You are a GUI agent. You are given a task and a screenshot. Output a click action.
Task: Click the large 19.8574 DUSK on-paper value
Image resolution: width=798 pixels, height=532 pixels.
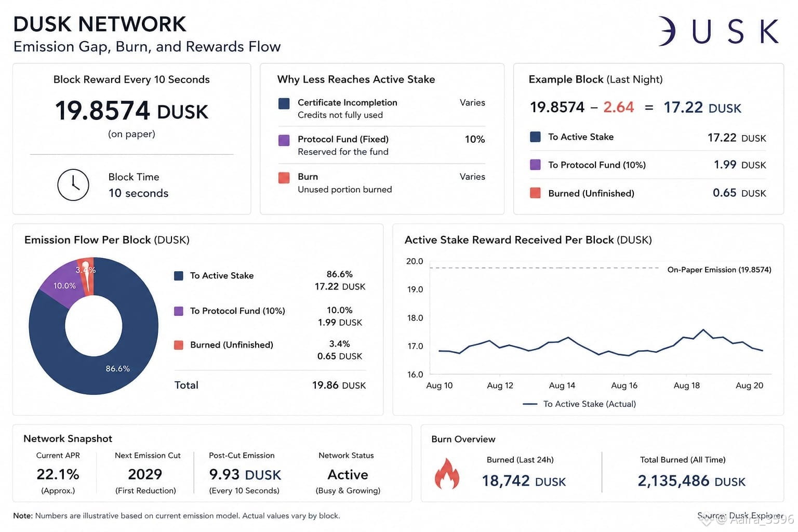coord(131,111)
